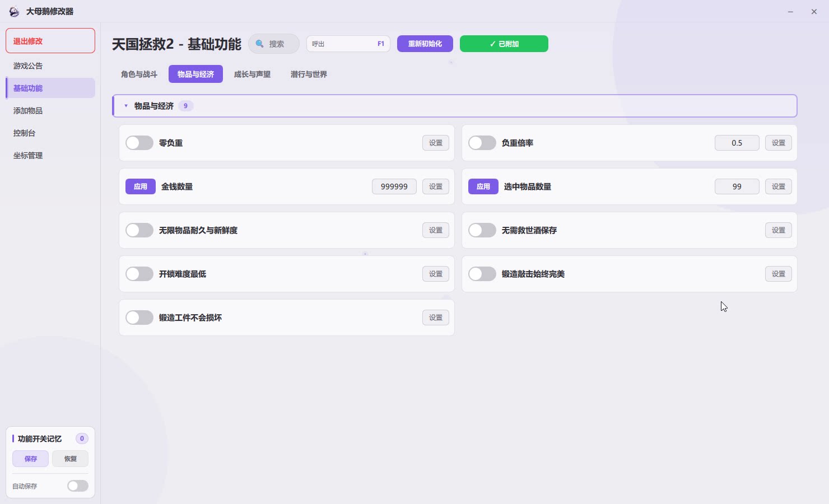Open the 成长与声望 tab

point(252,74)
